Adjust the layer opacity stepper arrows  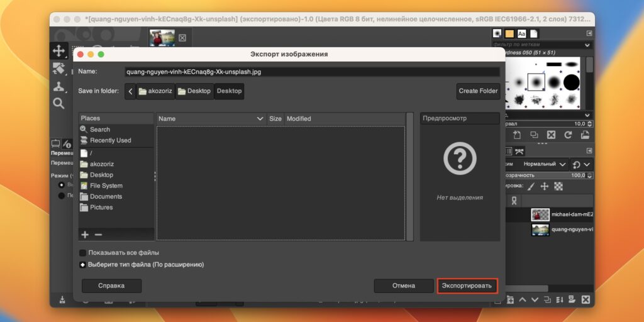[590, 175]
